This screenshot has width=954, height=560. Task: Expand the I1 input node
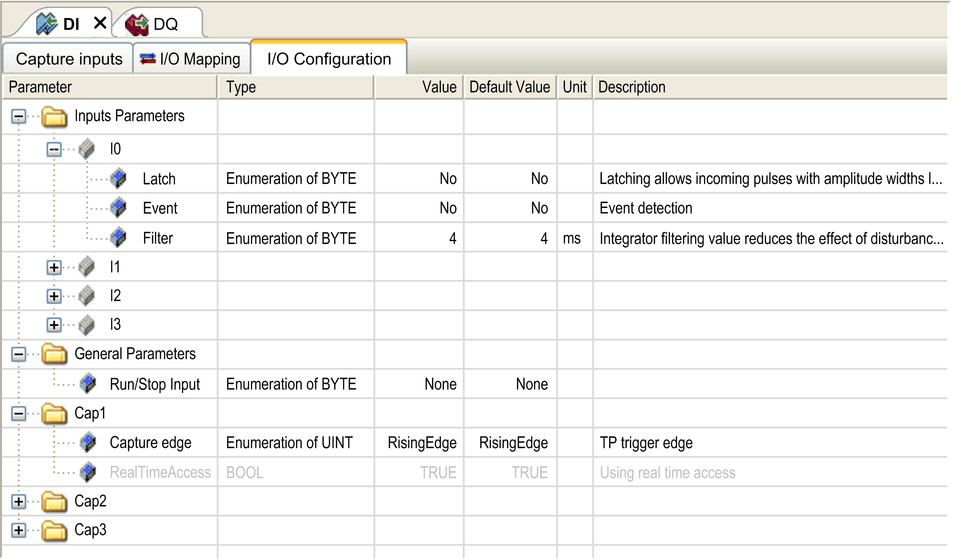pos(54,268)
